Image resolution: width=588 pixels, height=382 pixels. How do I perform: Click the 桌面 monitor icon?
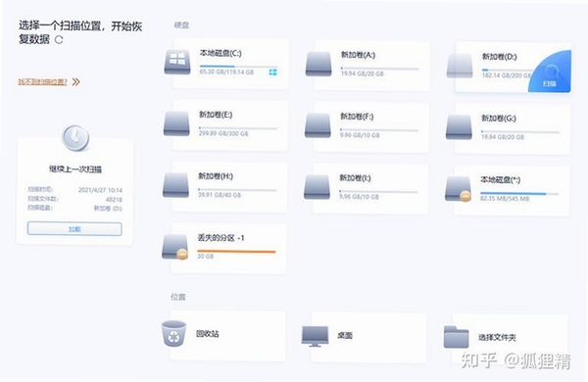coord(316,336)
